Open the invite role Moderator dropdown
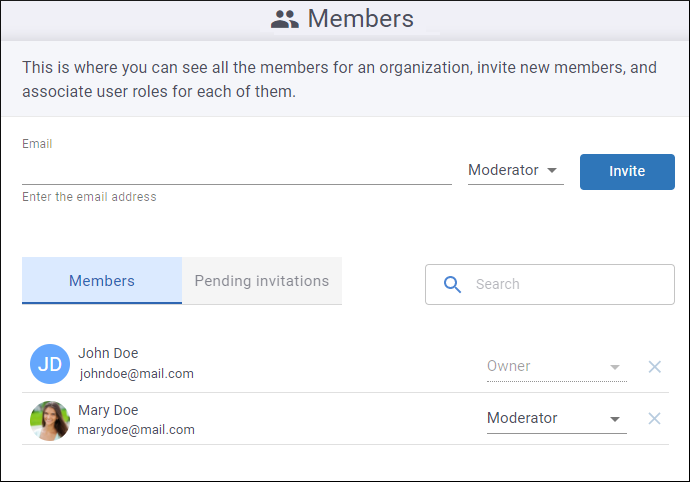Image resolution: width=690 pixels, height=482 pixels. 515,171
